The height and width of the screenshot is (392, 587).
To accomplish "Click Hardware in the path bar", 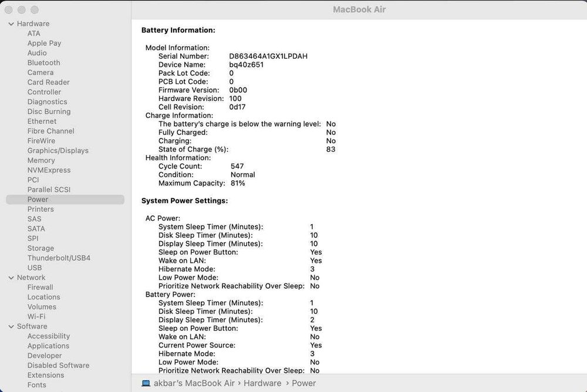I will (x=262, y=383).
